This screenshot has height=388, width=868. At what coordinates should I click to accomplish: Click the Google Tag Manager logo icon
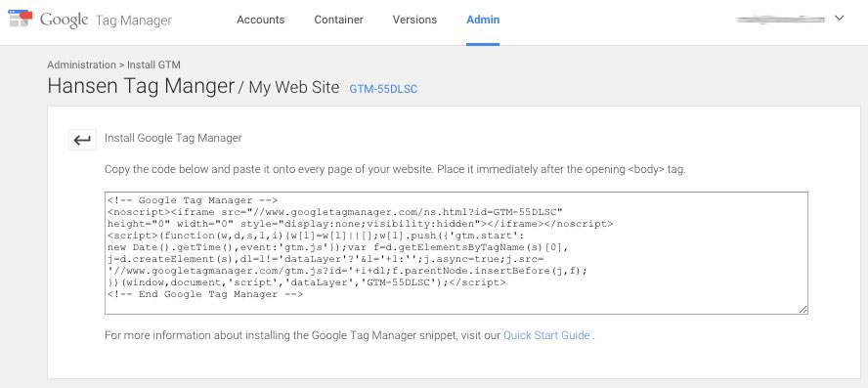[x=22, y=18]
